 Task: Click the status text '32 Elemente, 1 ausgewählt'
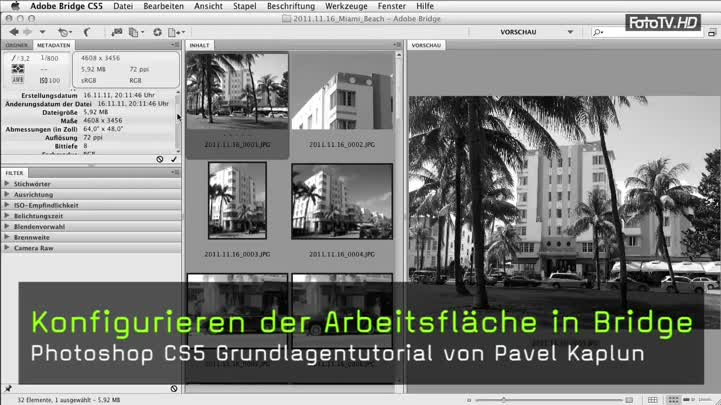[59, 400]
